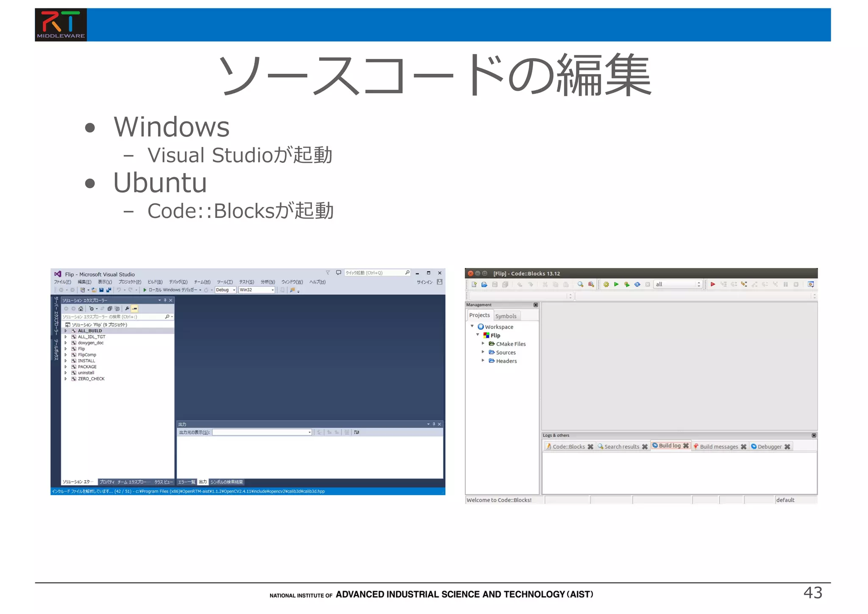Open the サーバー エクスプローラー side tab
The image size is (868, 614).
pos(56,316)
